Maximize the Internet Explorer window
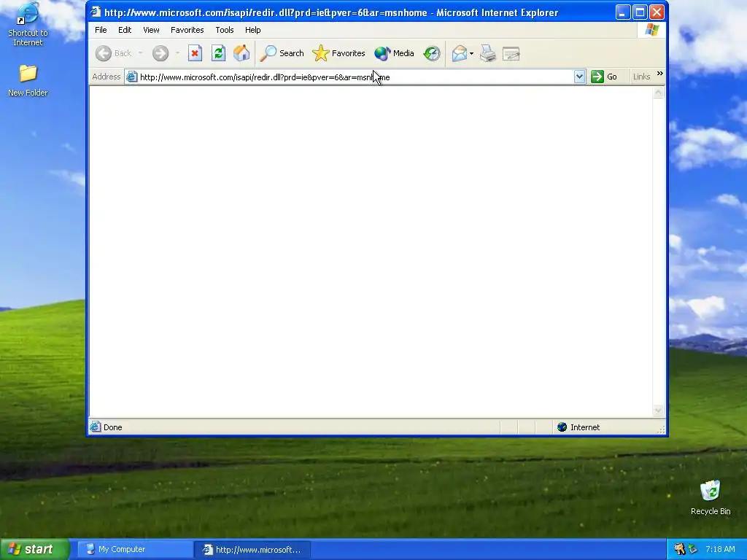The height and width of the screenshot is (560, 747). [640, 12]
